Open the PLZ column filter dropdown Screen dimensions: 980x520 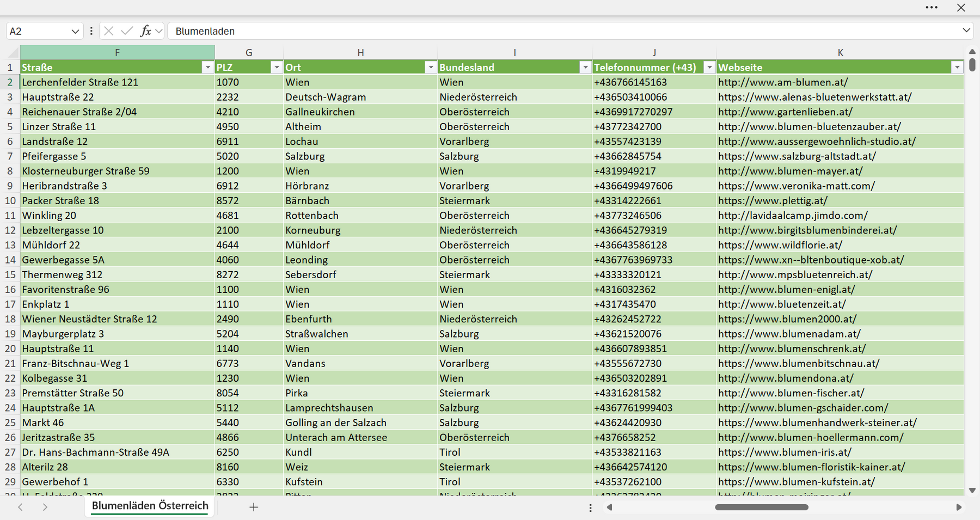coord(276,68)
